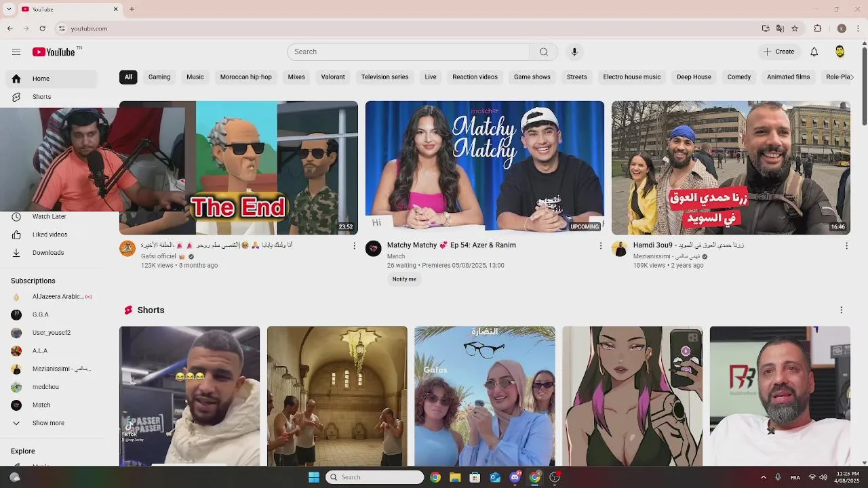Screen dimensions: 868x488
Task: Go to Home in the sidebar
Action: (x=52, y=79)
